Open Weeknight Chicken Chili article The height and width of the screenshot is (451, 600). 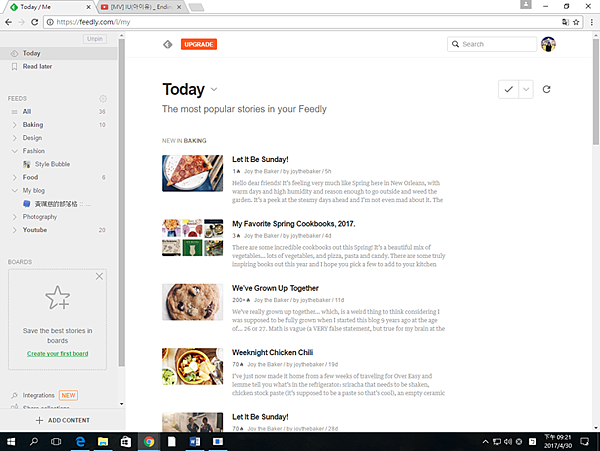coord(272,352)
